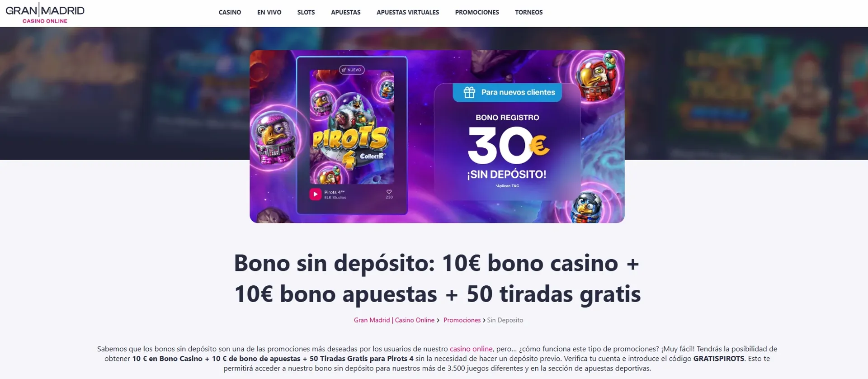Follow the Gran Madrid | Casino Online breadcrumb
The height and width of the screenshot is (379, 868).
(394, 320)
